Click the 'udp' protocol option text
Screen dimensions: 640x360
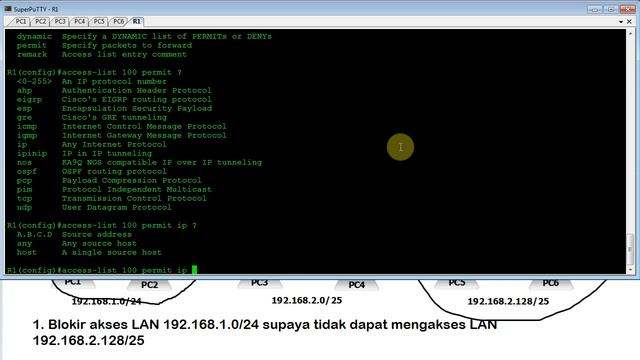(x=24, y=207)
